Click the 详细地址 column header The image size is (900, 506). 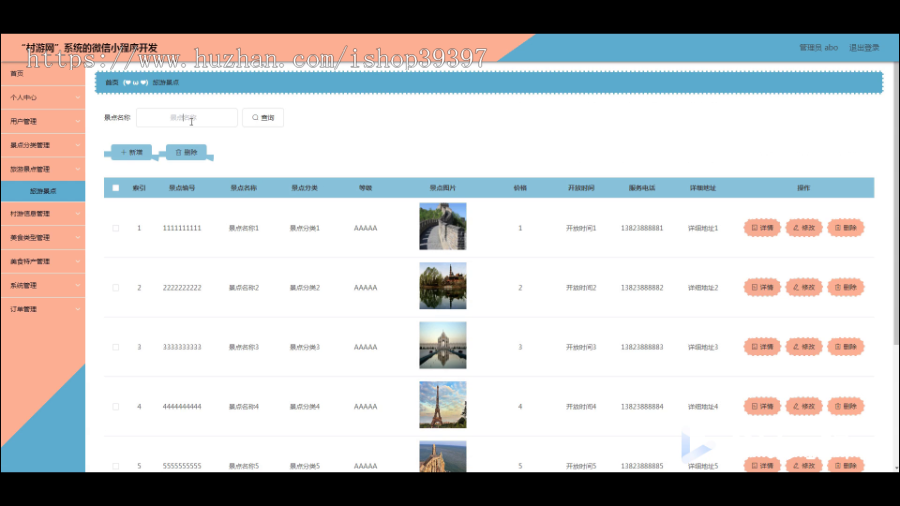(703, 188)
